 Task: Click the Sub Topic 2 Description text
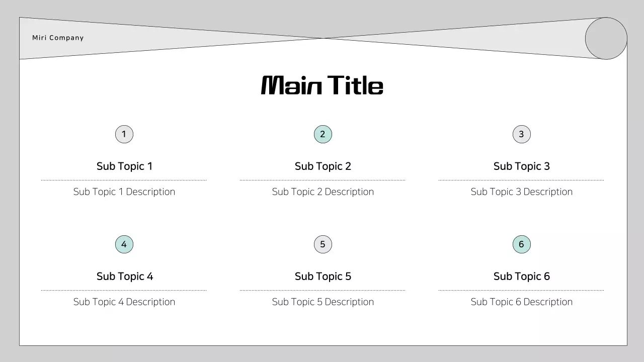coord(323,192)
